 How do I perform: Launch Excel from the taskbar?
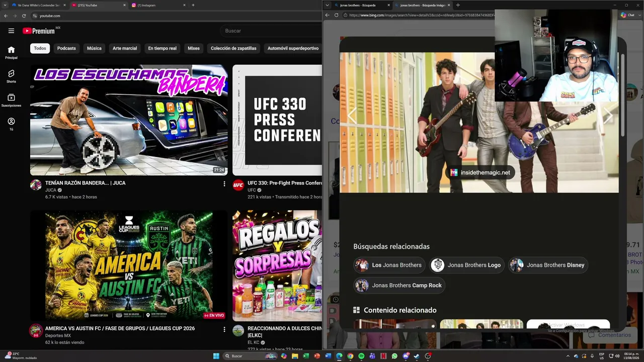click(x=306, y=356)
